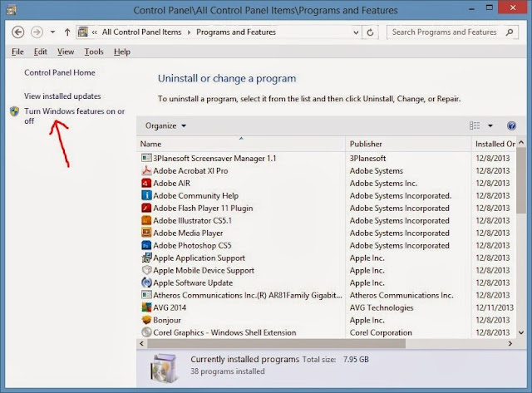532x393 pixels.
Task: Go up one level with the Up arrow
Action: [x=67, y=32]
